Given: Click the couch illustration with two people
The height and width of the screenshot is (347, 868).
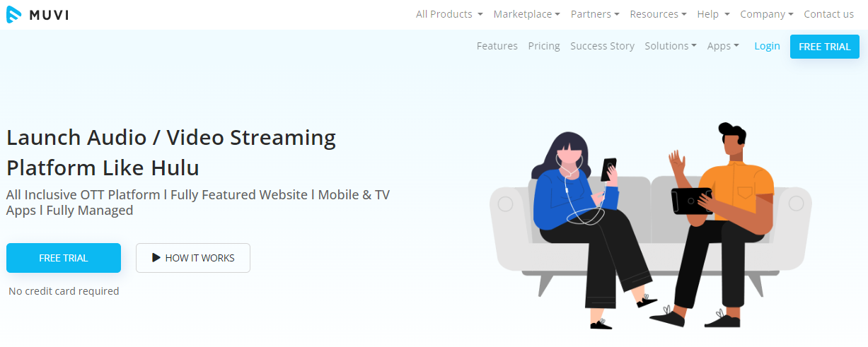Looking at the screenshot, I should 650,226.
